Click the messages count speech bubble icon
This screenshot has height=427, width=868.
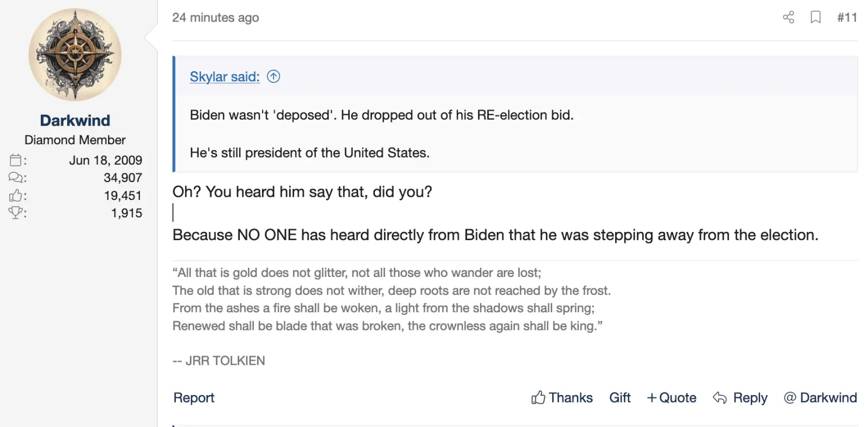pos(16,178)
